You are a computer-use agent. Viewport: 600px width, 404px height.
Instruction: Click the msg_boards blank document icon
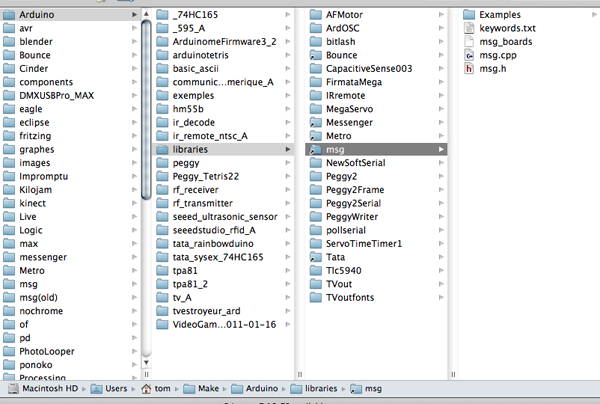click(x=469, y=41)
